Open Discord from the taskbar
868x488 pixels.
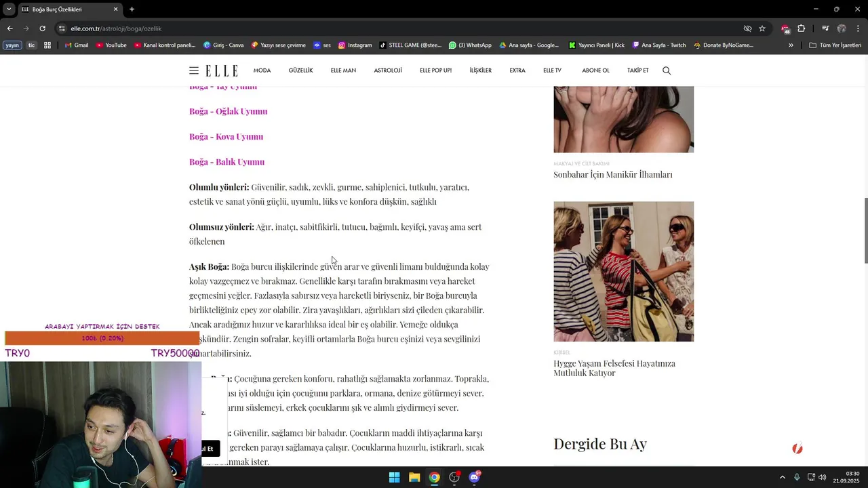point(474,477)
